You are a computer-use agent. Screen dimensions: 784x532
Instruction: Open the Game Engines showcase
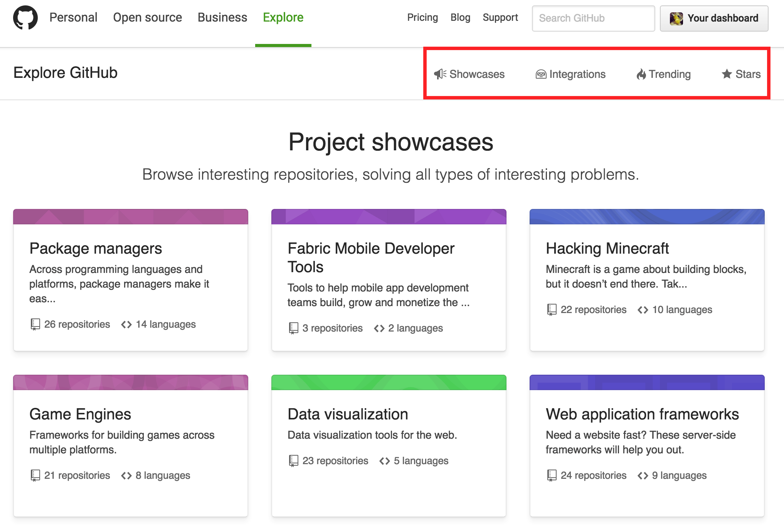click(80, 414)
